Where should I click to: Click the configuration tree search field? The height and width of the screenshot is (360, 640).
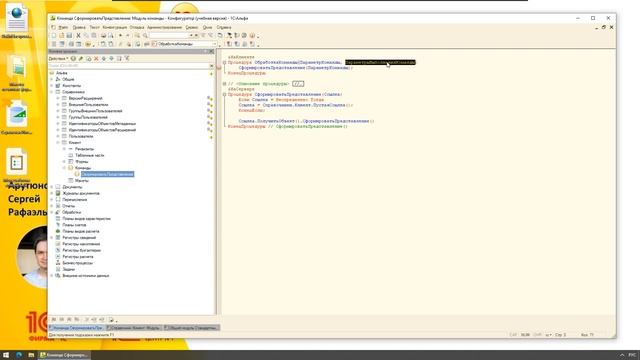128,66
